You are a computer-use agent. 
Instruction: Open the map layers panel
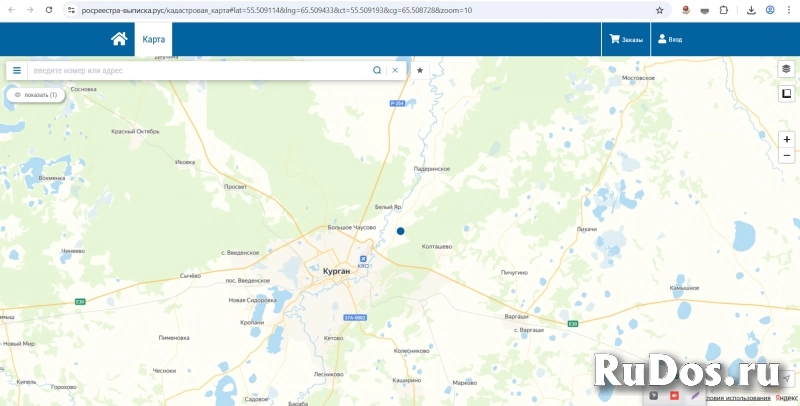787,69
